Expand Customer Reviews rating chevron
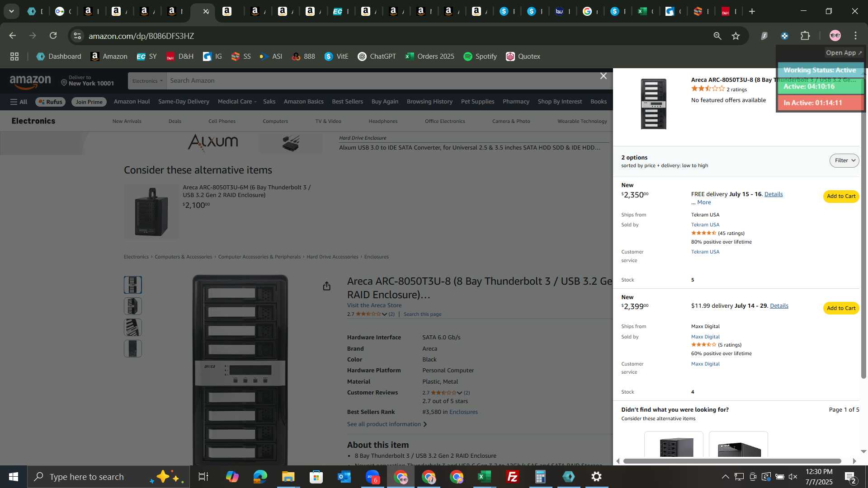The height and width of the screenshot is (488, 868). click(x=459, y=393)
